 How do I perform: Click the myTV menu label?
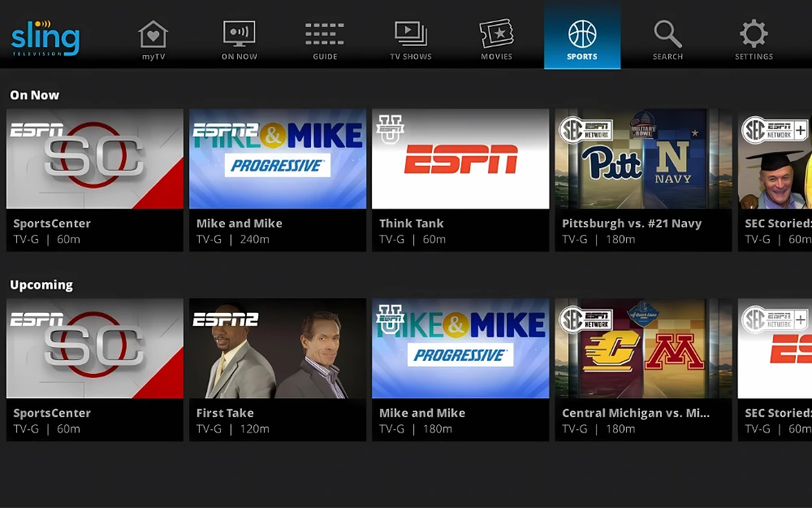[153, 57]
